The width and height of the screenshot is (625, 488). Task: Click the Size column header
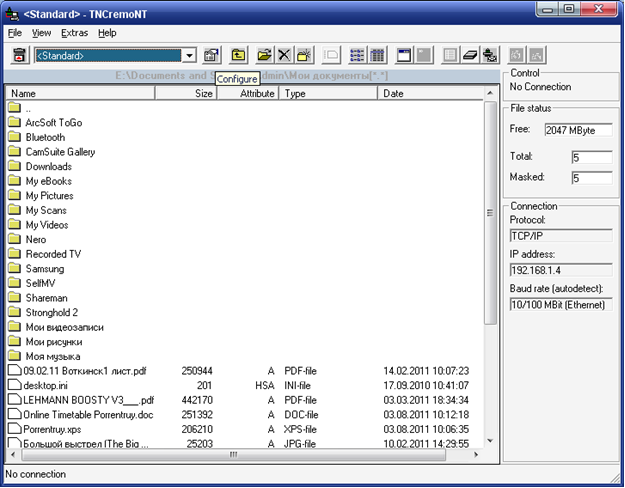click(x=186, y=93)
